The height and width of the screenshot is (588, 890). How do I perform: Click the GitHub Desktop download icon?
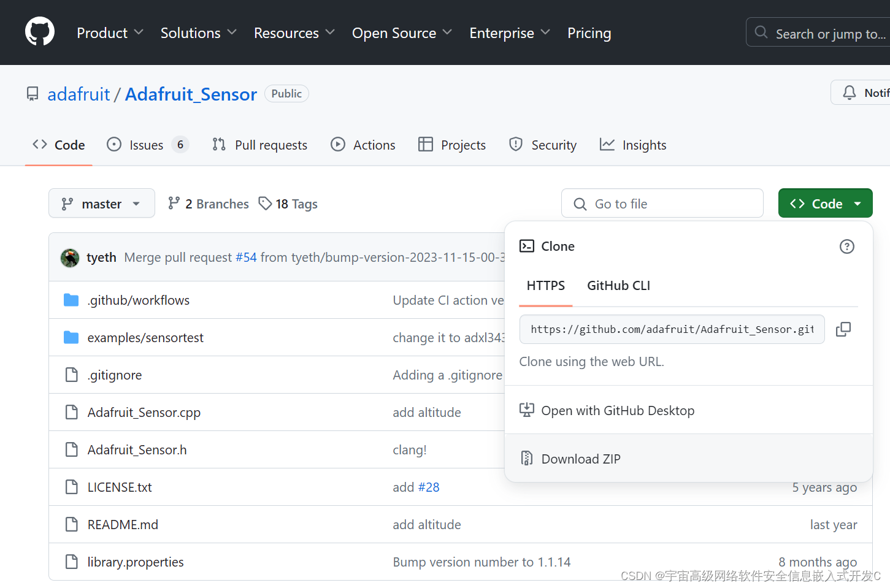pyautogui.click(x=527, y=410)
